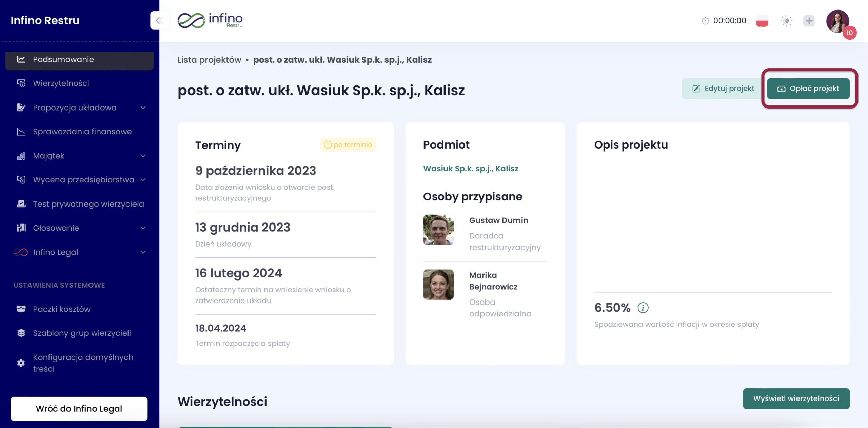The height and width of the screenshot is (428, 868).
Task: Collapse the sidebar with double-chevron icon
Action: click(159, 20)
